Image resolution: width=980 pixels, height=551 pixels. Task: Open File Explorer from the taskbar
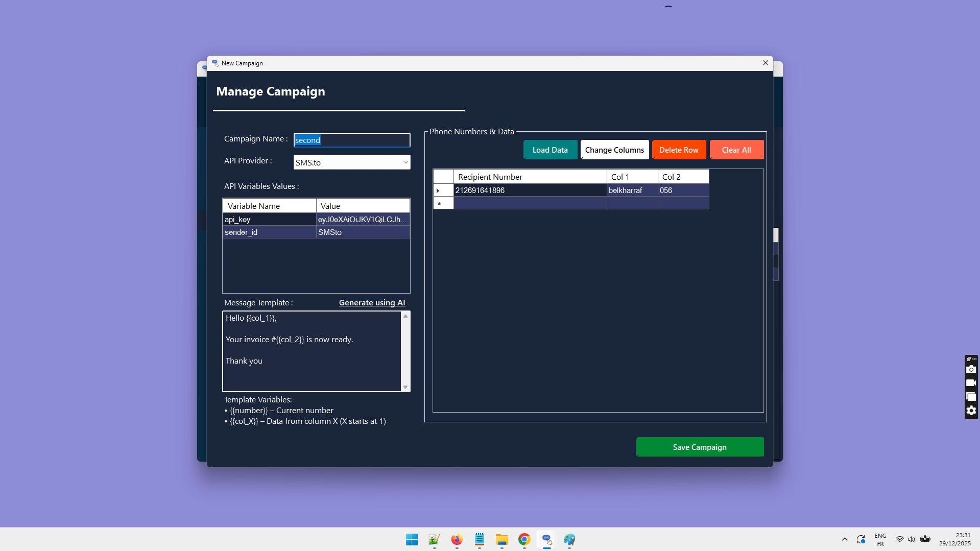click(502, 540)
